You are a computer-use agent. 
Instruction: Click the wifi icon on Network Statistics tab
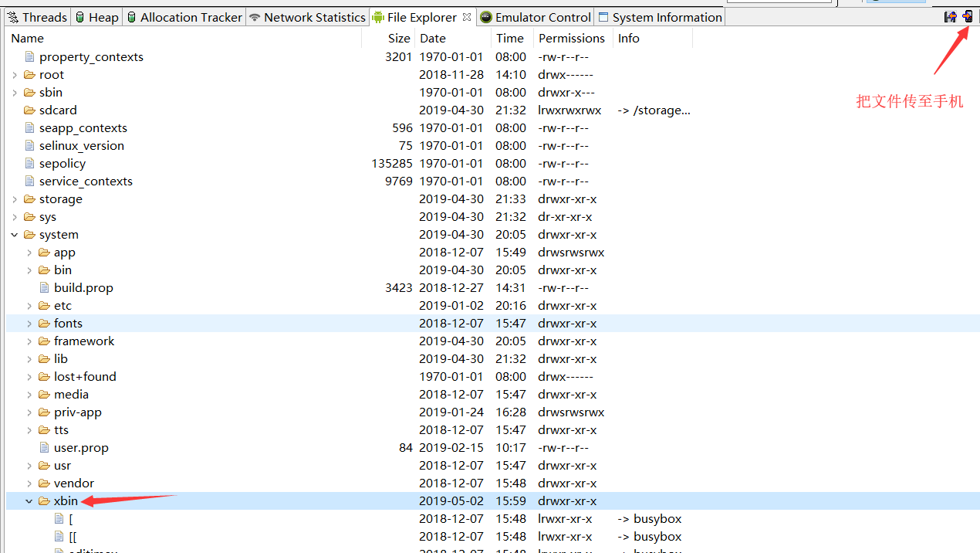[255, 16]
